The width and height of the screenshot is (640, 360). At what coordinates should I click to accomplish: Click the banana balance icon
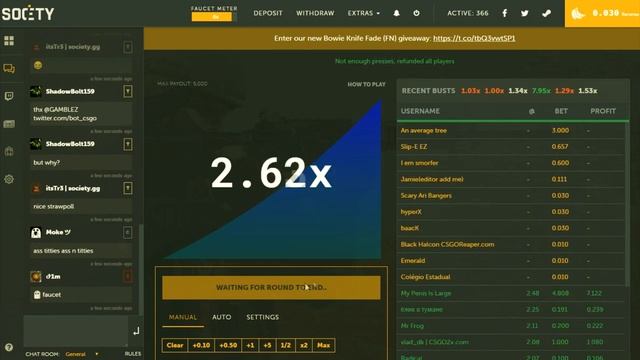(x=578, y=14)
